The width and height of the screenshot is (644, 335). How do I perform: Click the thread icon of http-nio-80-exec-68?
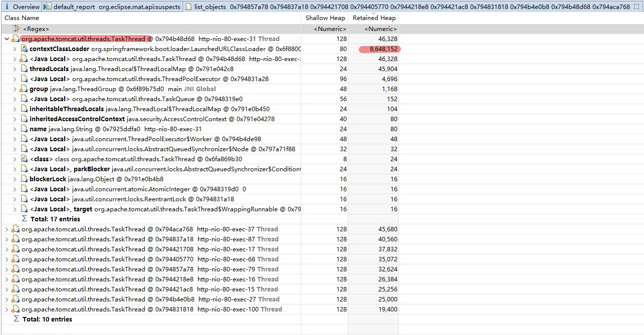[x=16, y=259]
